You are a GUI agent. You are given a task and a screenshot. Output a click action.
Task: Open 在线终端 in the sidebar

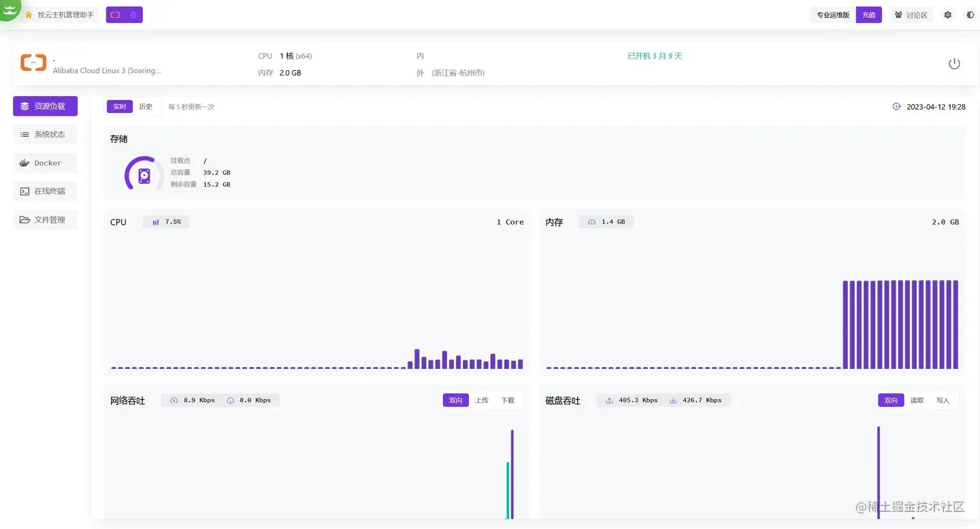pyautogui.click(x=45, y=191)
